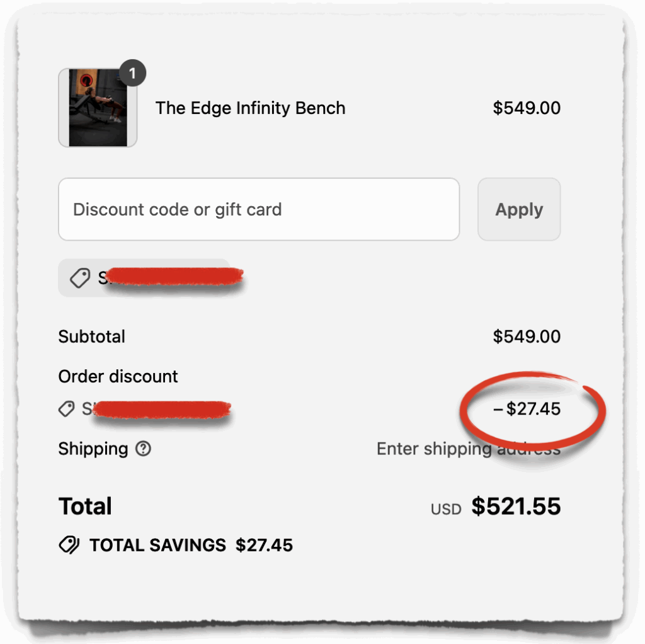Click the Total label
This screenshot has width=645, height=644.
pyautogui.click(x=85, y=505)
